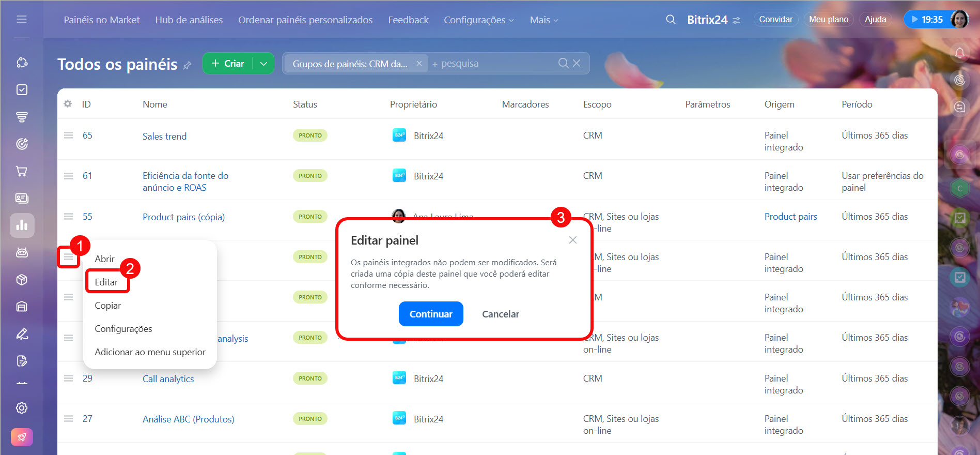Pin the Todos os painéis page

(x=188, y=66)
